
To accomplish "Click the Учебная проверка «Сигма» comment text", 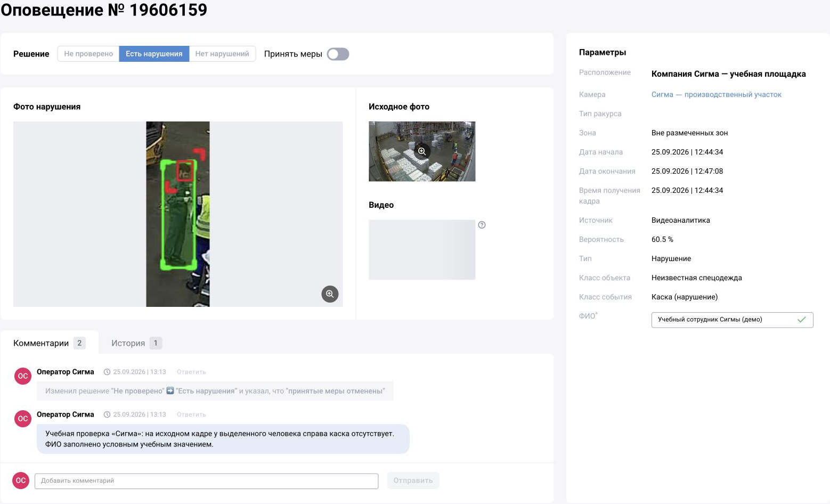I will click(219, 439).
